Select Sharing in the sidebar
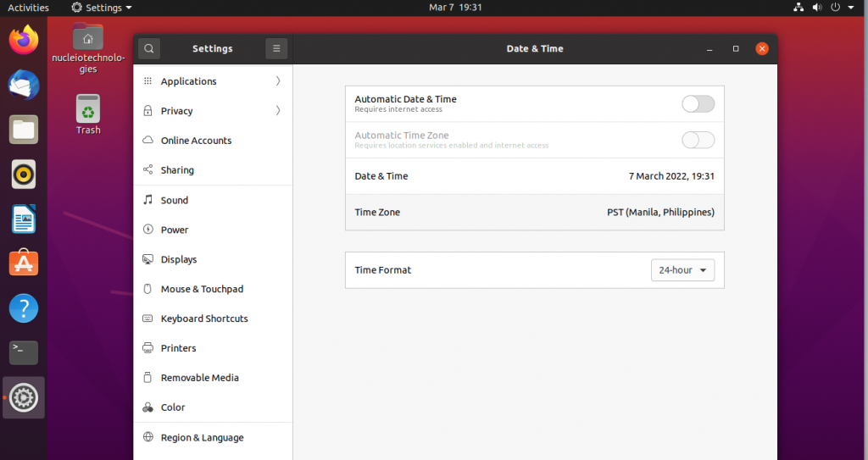 click(x=213, y=170)
